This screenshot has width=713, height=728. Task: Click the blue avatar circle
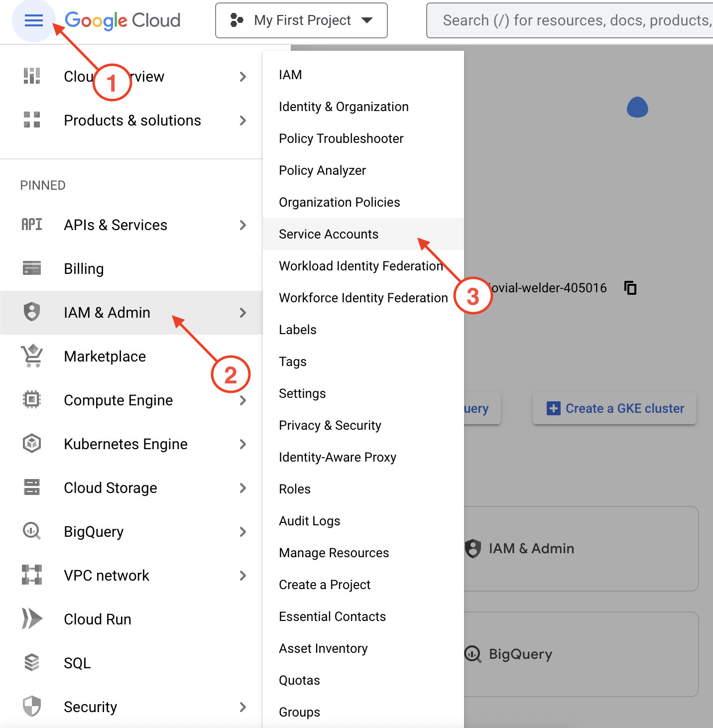click(637, 107)
